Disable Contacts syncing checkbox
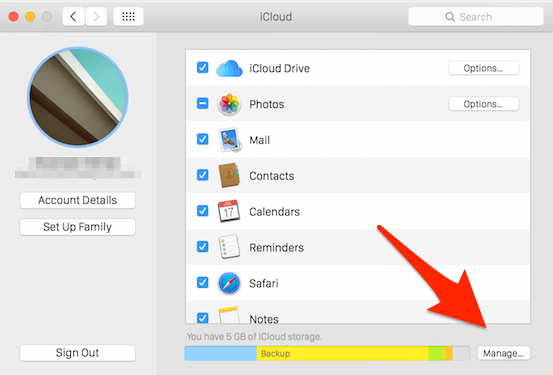Viewport: 553px width, 375px height. (x=202, y=175)
